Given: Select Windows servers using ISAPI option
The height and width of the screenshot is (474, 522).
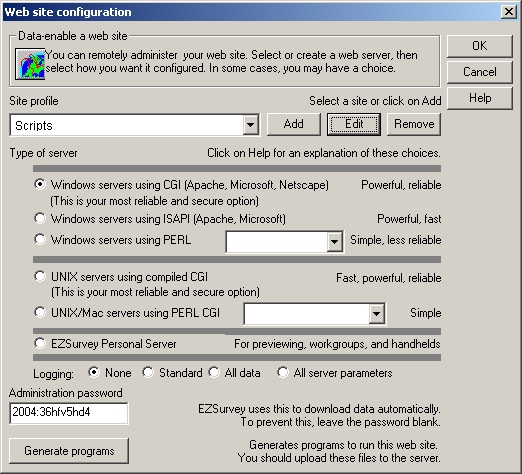Looking at the screenshot, I should coord(40,218).
